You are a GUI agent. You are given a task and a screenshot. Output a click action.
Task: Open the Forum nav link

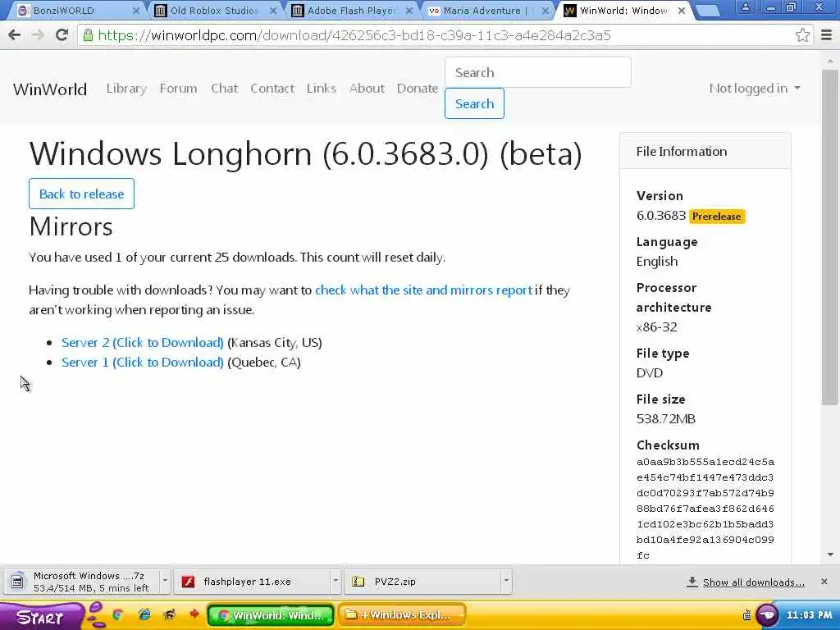pyautogui.click(x=178, y=89)
